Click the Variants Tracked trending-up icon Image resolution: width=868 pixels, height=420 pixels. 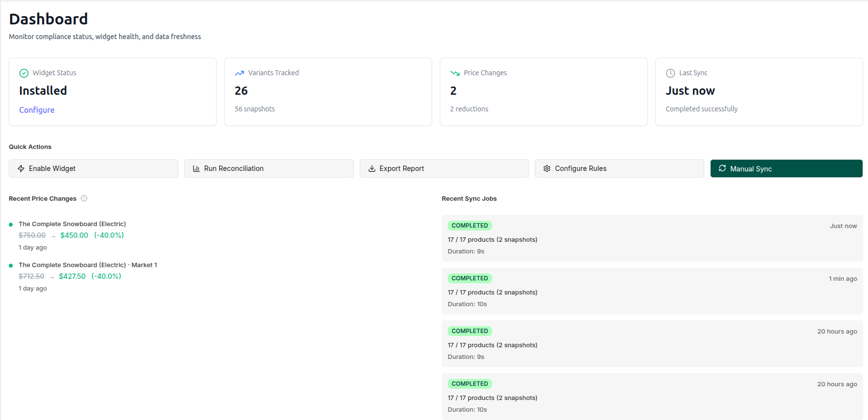[239, 73]
